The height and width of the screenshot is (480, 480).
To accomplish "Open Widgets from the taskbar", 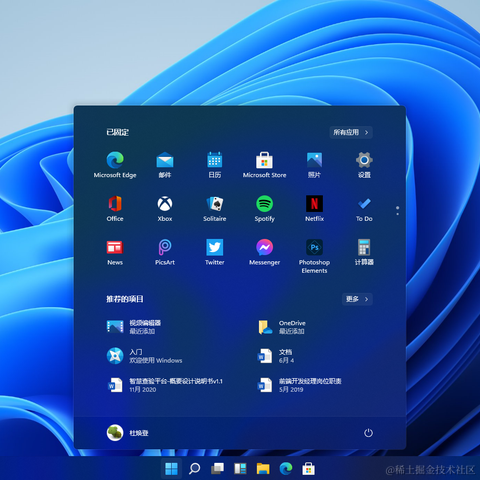I will [x=240, y=469].
